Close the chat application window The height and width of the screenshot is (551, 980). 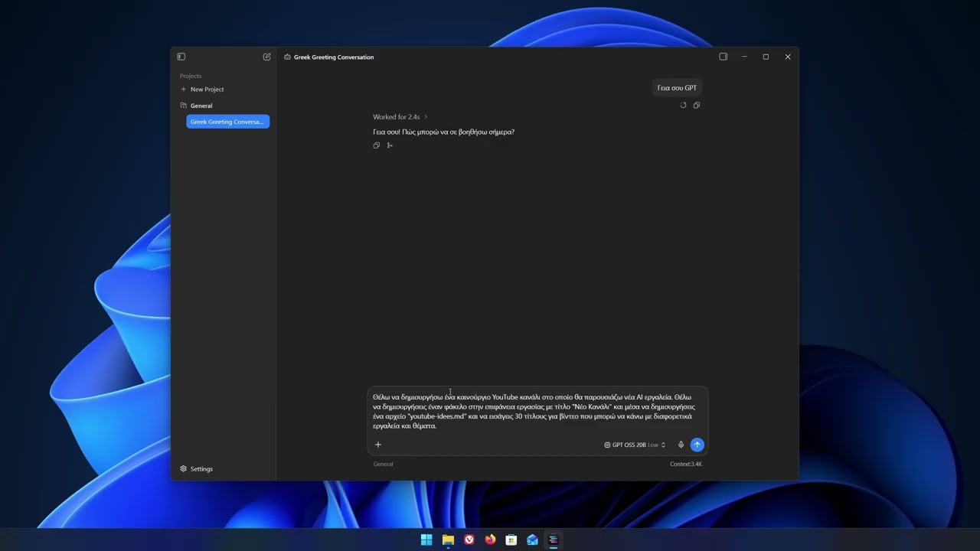coord(787,57)
